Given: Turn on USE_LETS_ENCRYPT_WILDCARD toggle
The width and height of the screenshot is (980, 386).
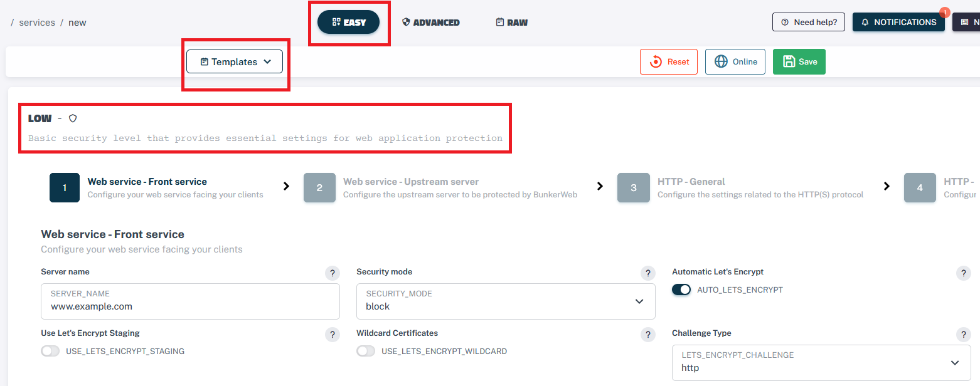Looking at the screenshot, I should [366, 352].
